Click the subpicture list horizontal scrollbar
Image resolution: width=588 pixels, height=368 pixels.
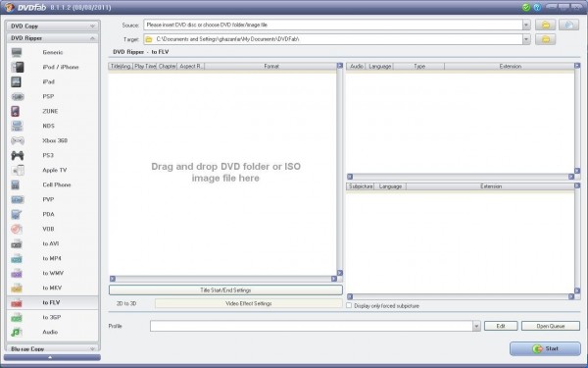pyautogui.click(x=461, y=296)
